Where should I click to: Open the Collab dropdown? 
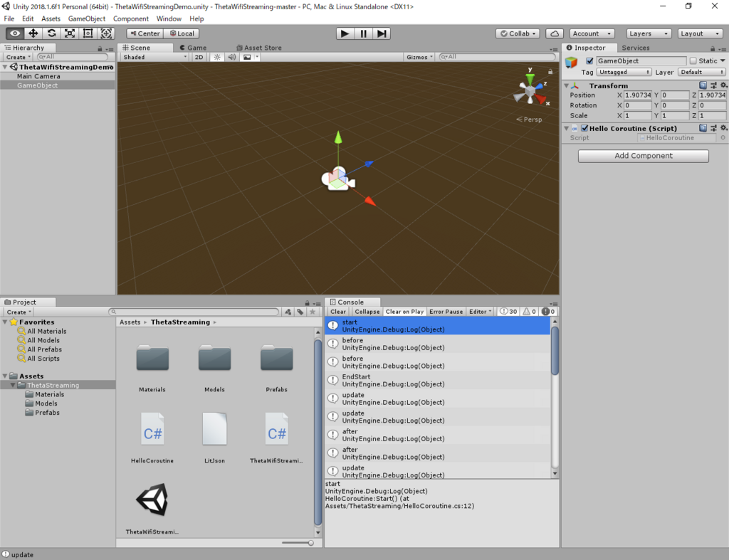518,33
